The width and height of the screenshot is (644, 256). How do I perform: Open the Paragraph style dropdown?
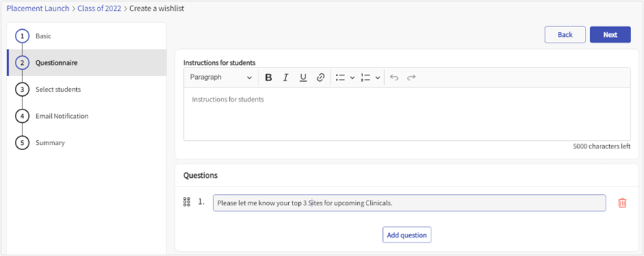click(221, 77)
